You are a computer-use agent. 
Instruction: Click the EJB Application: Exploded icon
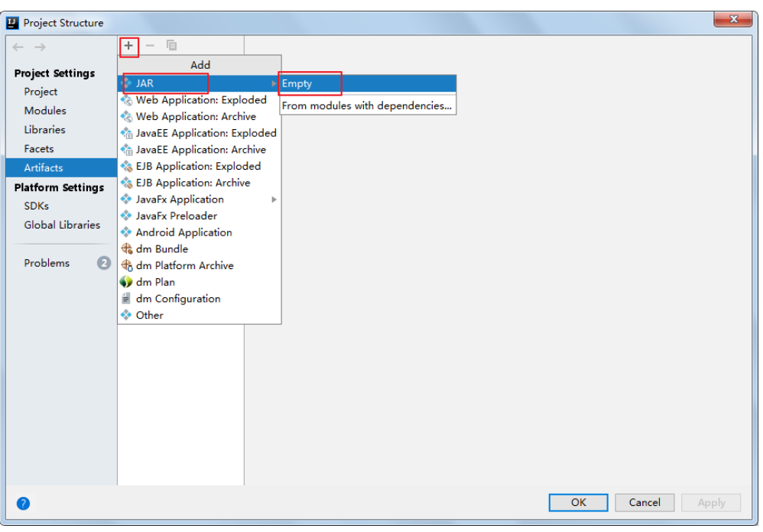point(126,167)
